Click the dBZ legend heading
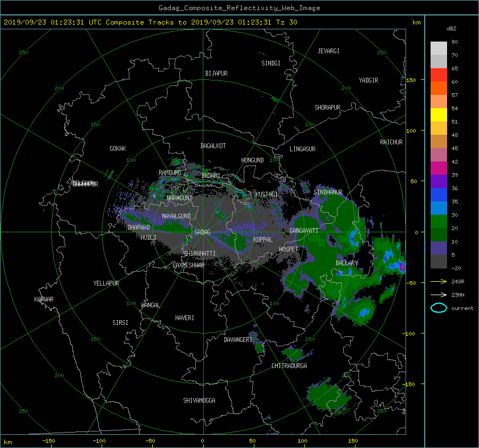Viewport: 479px width, 448px height. pyautogui.click(x=451, y=29)
